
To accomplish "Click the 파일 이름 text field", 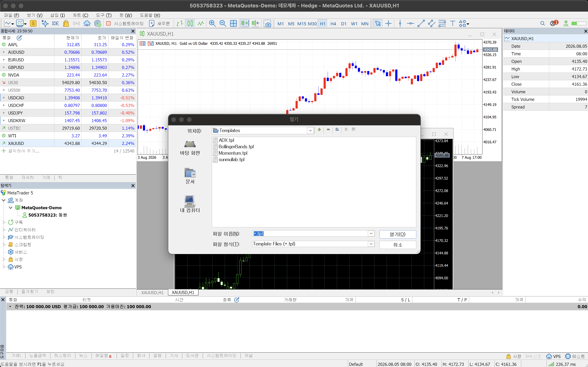I will 310,234.
